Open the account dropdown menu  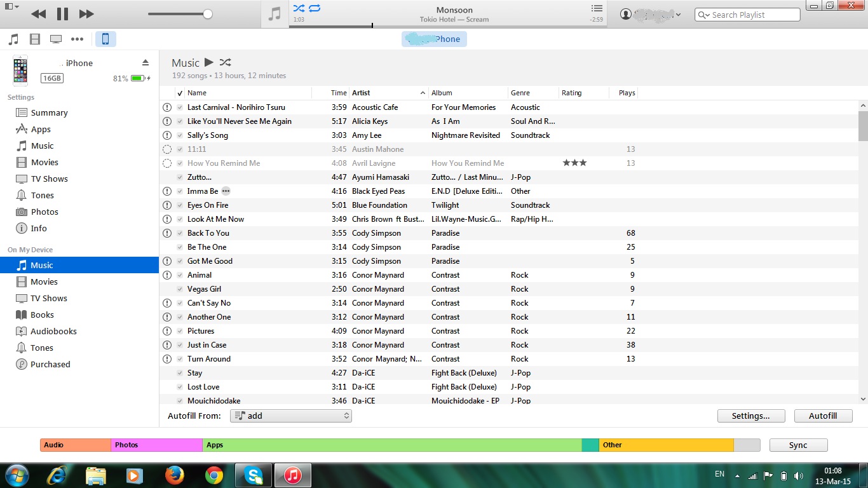(651, 14)
